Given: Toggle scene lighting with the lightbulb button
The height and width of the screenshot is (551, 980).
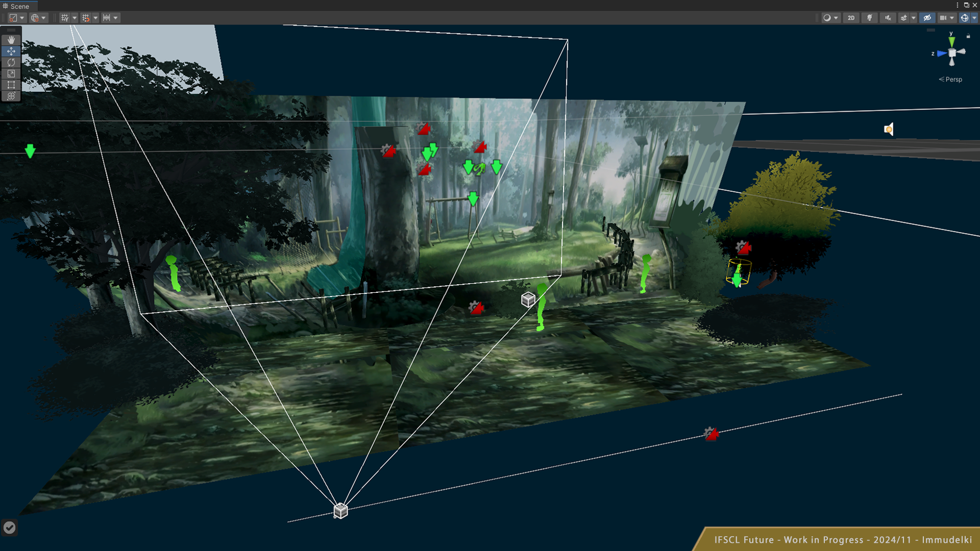Looking at the screenshot, I should 870,18.
